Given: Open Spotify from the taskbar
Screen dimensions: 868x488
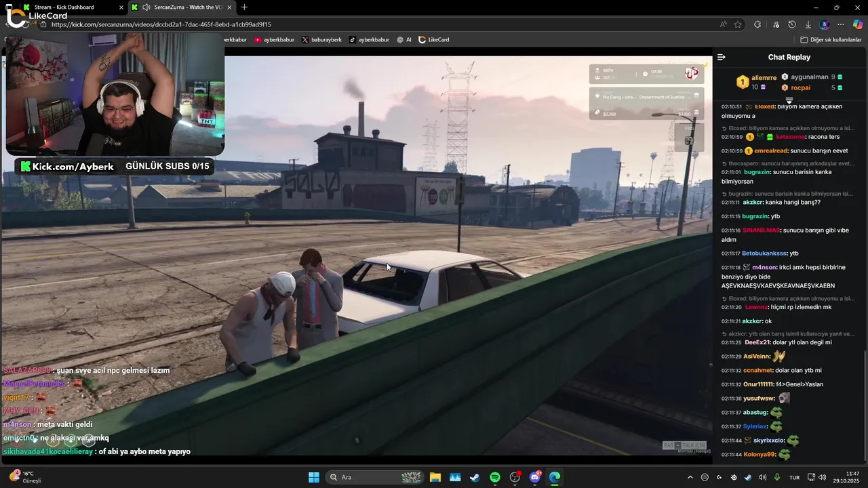Looking at the screenshot, I should pyautogui.click(x=495, y=477).
